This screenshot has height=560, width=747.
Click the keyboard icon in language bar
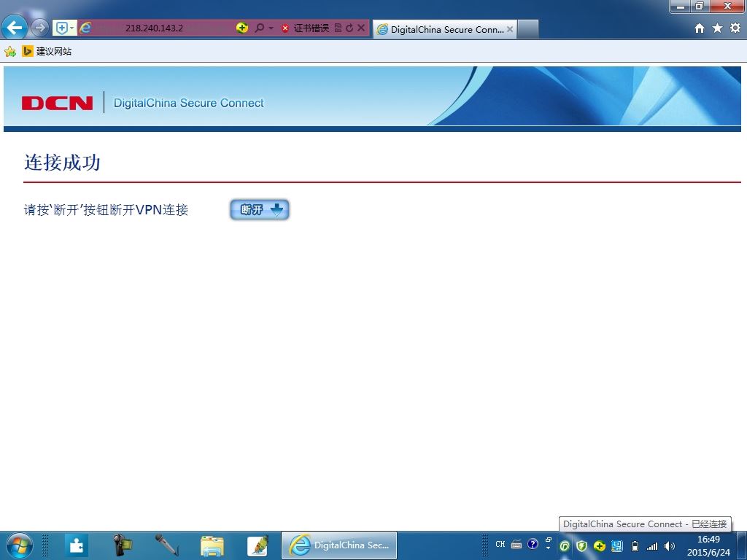(516, 544)
